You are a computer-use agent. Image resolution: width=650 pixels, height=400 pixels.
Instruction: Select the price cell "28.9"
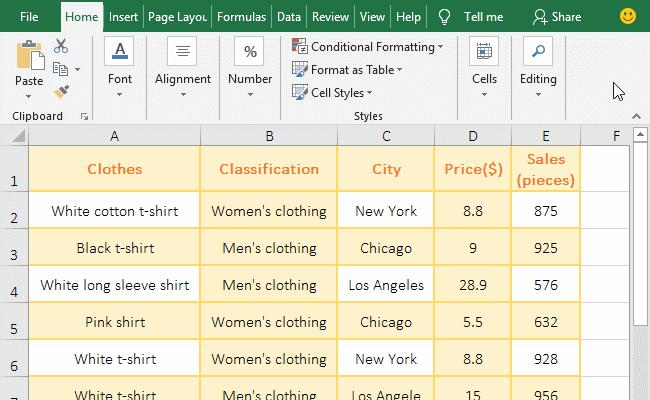tap(473, 285)
